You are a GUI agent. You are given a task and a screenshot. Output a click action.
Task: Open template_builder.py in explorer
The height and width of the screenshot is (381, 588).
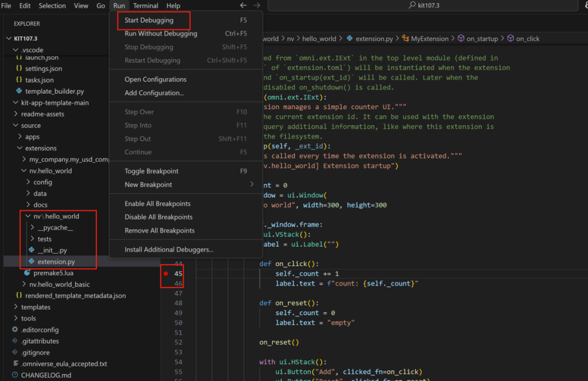coord(54,91)
